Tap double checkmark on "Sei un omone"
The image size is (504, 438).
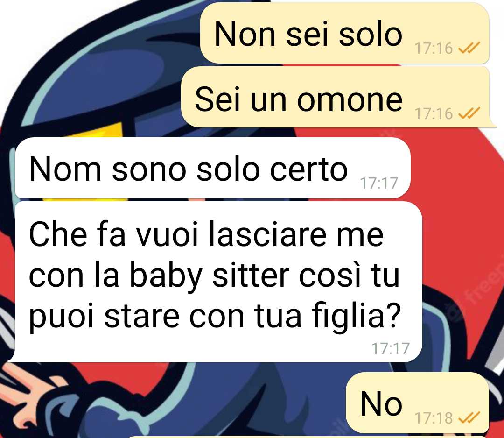(469, 113)
